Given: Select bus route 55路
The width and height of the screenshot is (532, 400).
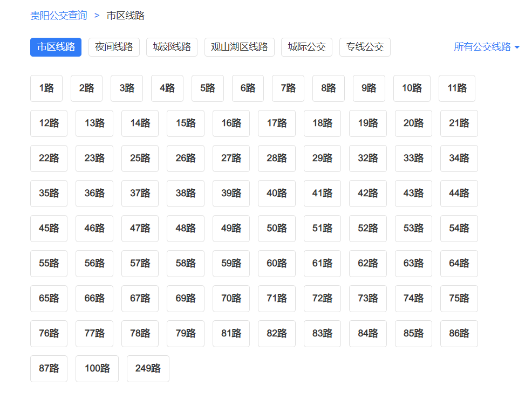Looking at the screenshot, I should [x=49, y=264].
